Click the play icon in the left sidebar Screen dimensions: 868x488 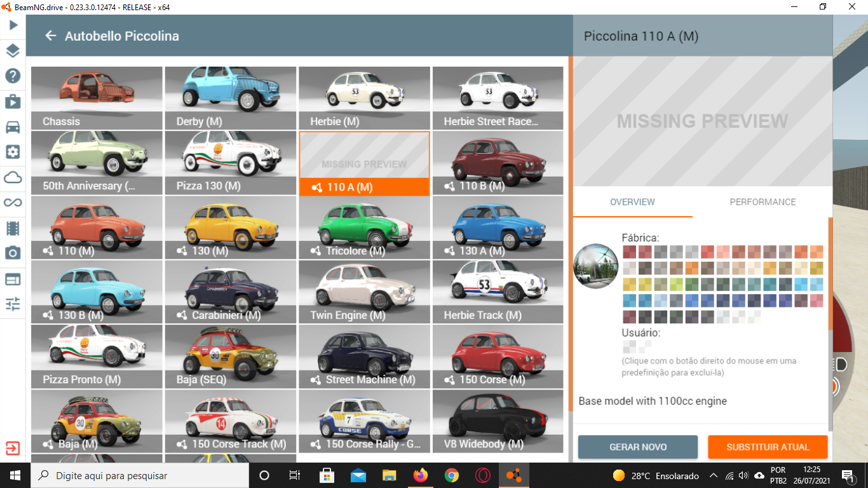13,25
